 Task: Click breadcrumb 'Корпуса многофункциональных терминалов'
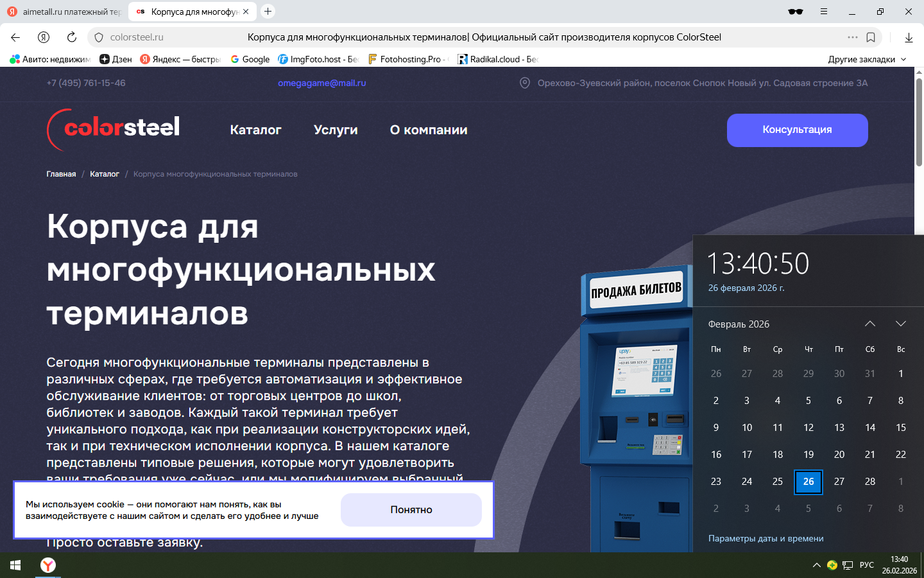pos(216,174)
